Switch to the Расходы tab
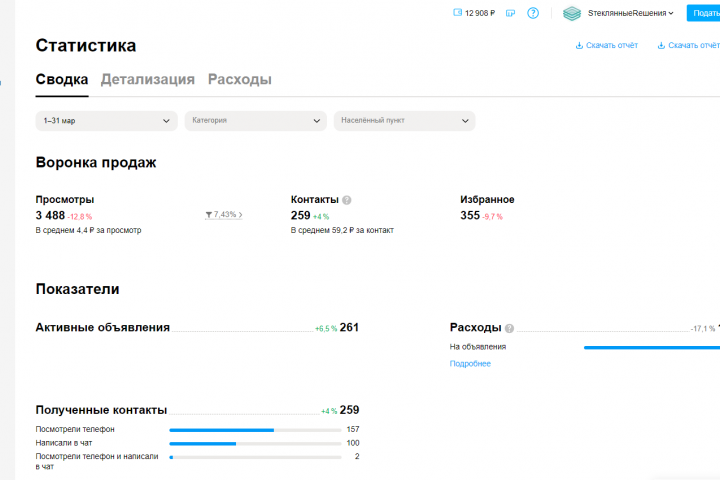The image size is (720, 480). point(240,79)
